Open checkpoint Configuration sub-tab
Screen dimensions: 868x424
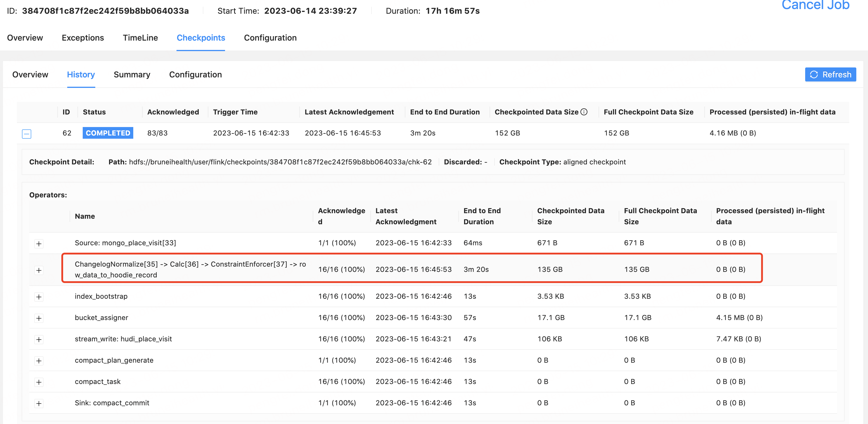click(x=195, y=74)
